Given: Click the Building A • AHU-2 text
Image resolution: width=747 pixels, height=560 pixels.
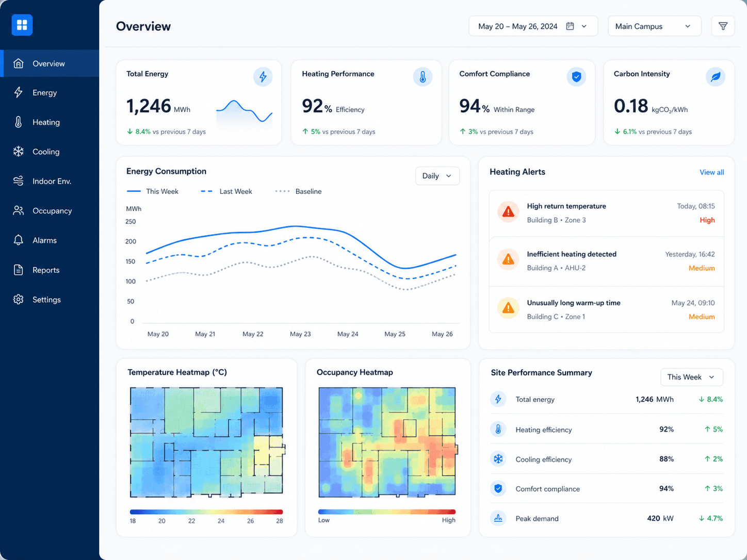Looking at the screenshot, I should 556,268.
